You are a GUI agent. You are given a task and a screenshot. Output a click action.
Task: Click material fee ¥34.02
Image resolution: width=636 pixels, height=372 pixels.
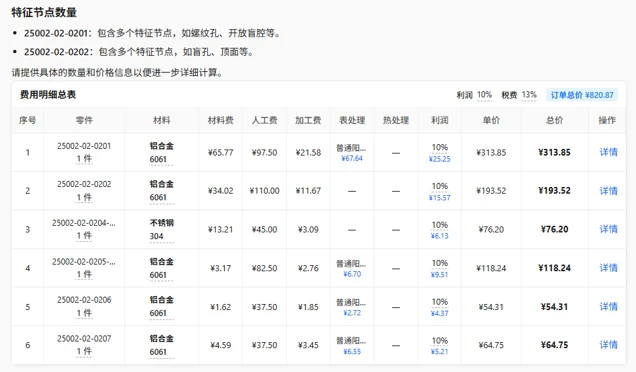pyautogui.click(x=221, y=191)
